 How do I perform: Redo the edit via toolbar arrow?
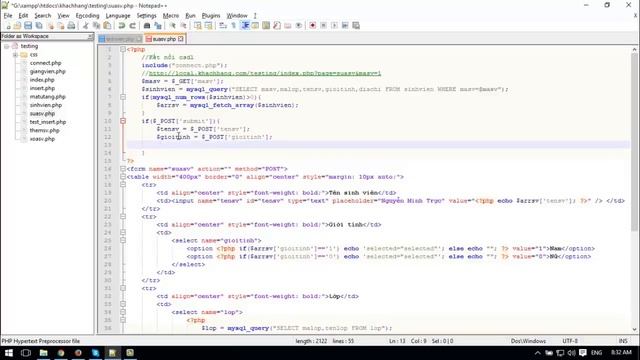133,25
